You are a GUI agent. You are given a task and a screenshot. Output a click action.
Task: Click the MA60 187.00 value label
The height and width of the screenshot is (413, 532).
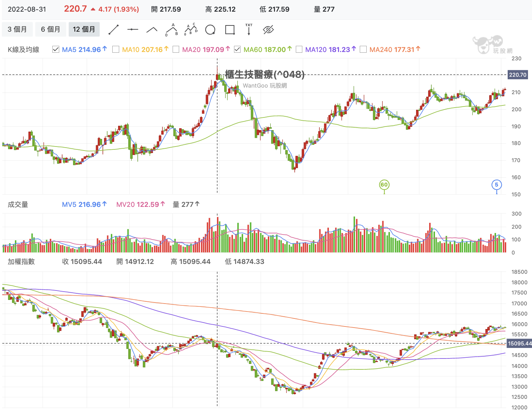tap(268, 49)
